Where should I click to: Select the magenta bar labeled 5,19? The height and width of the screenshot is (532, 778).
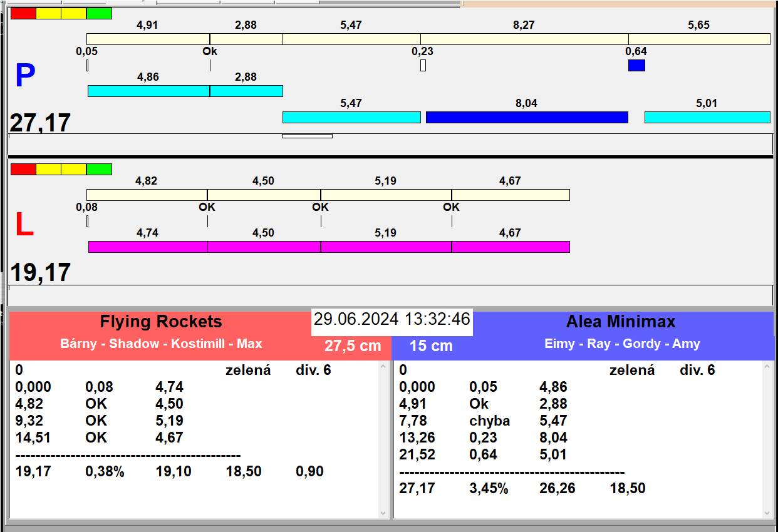pyautogui.click(x=386, y=247)
